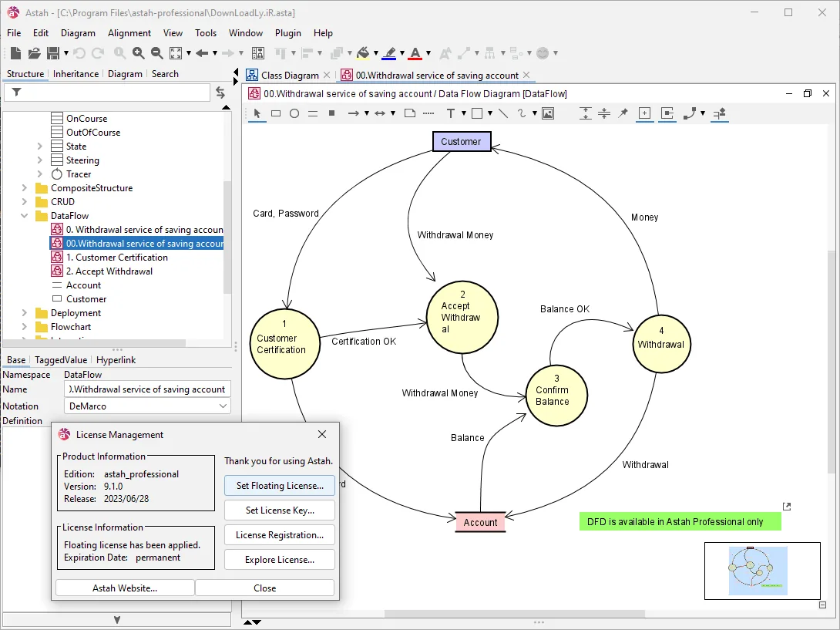Open the Text tool dropdown arrow

(x=464, y=113)
